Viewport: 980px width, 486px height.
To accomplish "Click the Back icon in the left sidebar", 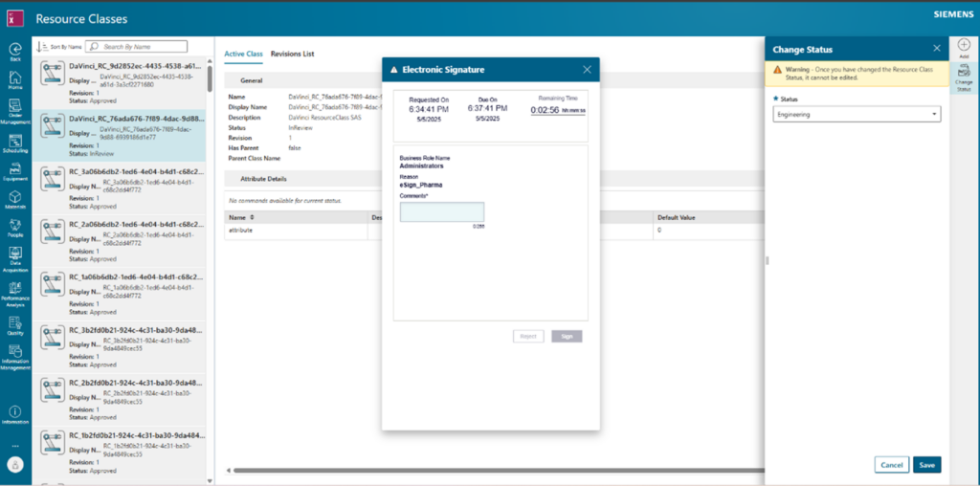I will point(15,50).
